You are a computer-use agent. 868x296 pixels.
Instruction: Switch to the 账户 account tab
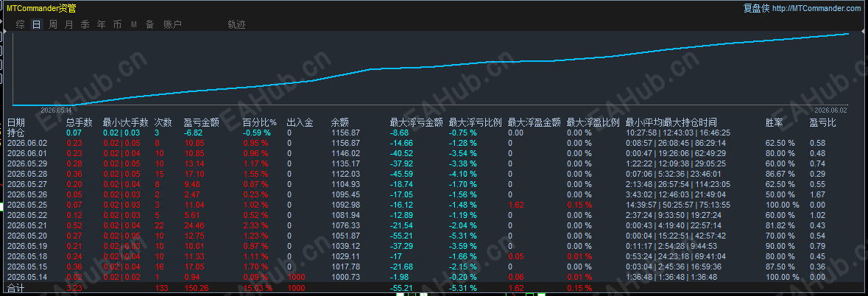172,24
